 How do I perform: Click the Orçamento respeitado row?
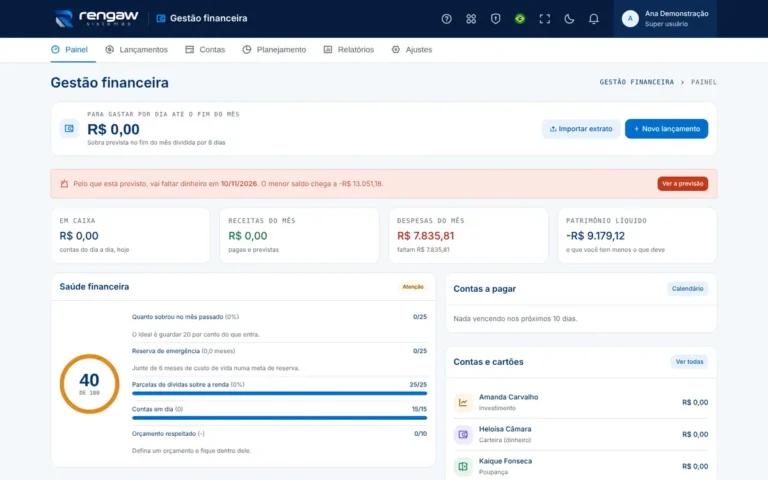[x=279, y=442]
